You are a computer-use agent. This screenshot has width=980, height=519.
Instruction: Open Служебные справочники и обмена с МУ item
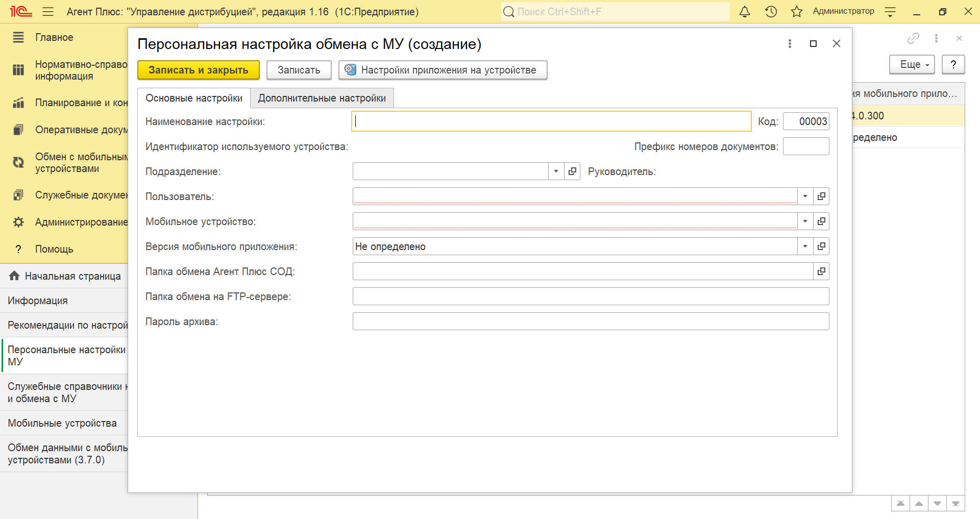(64, 392)
